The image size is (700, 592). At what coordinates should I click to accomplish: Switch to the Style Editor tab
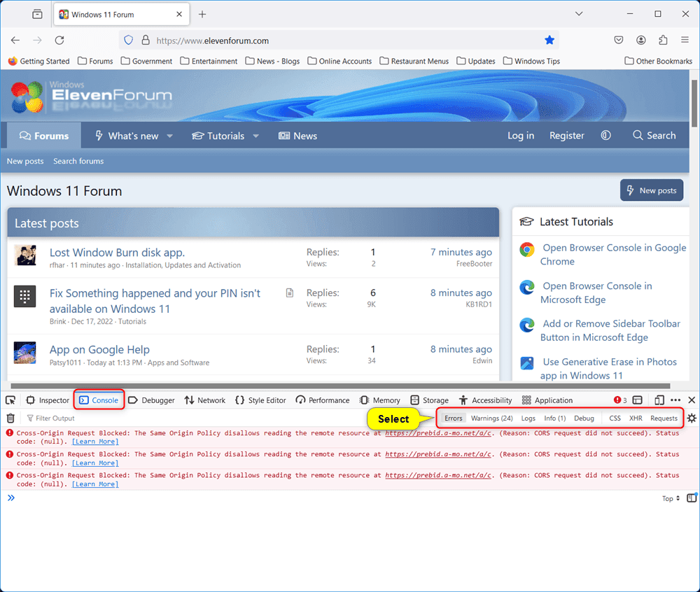point(260,400)
